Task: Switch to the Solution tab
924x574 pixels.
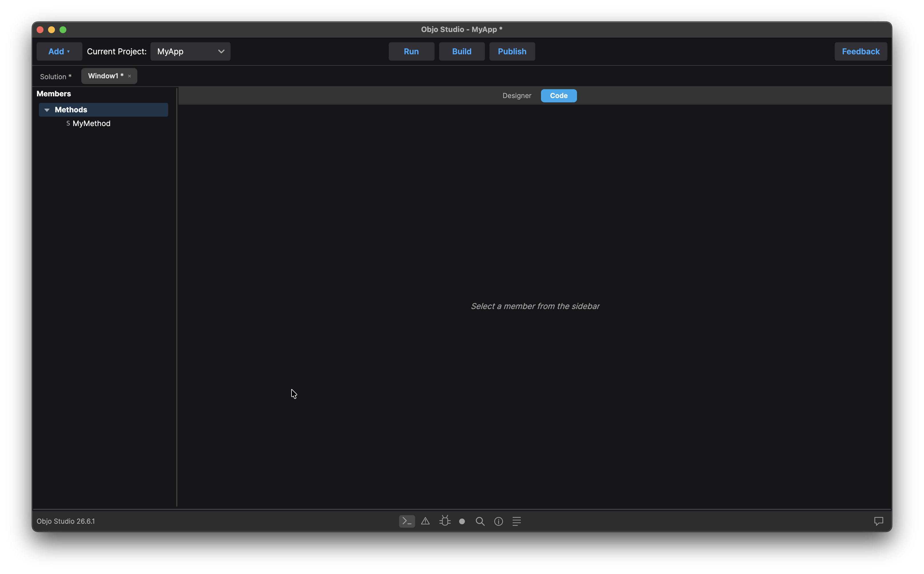Action: pos(55,77)
